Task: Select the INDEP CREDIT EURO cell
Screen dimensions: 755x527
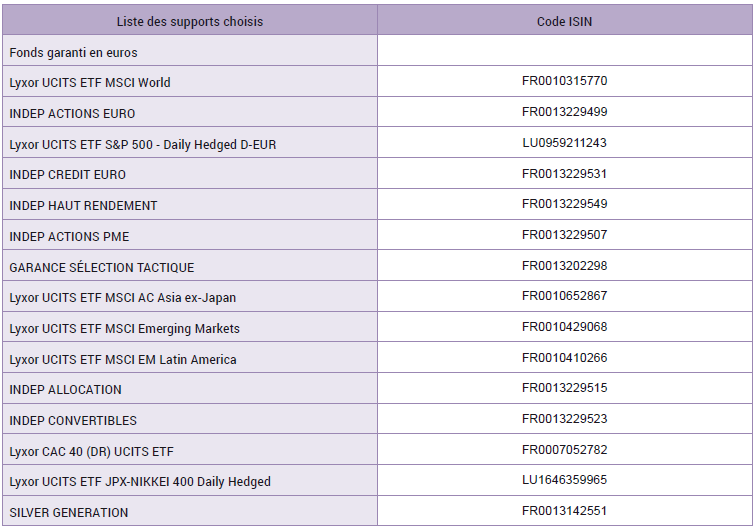Action: [67, 175]
